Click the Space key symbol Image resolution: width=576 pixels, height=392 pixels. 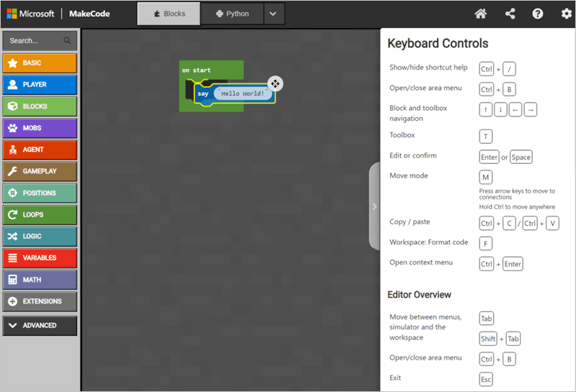[x=521, y=157]
